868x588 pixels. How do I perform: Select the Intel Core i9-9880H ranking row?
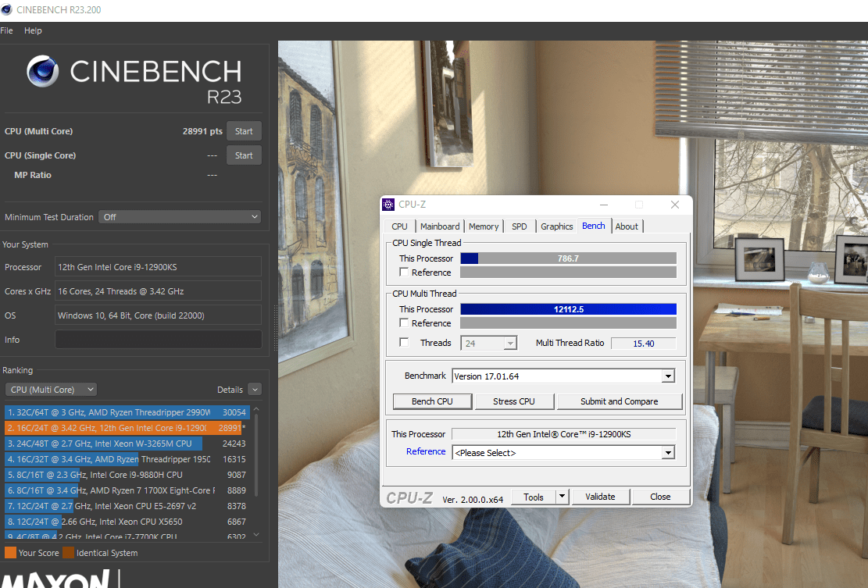127,475
